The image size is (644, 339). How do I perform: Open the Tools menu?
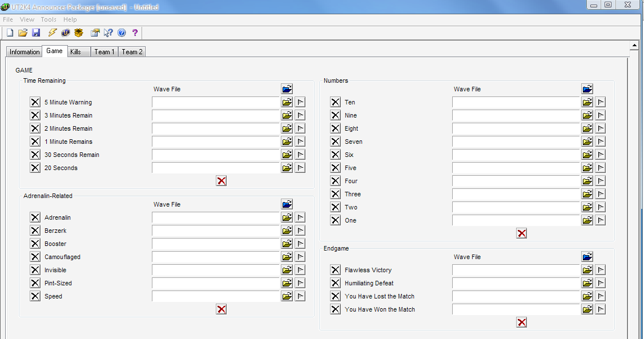pyautogui.click(x=49, y=19)
